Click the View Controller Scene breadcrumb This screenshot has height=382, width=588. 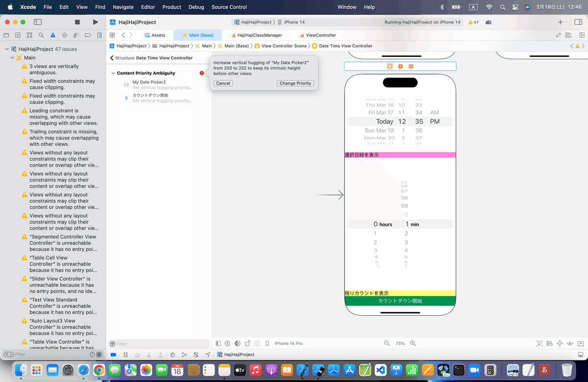[x=281, y=46]
